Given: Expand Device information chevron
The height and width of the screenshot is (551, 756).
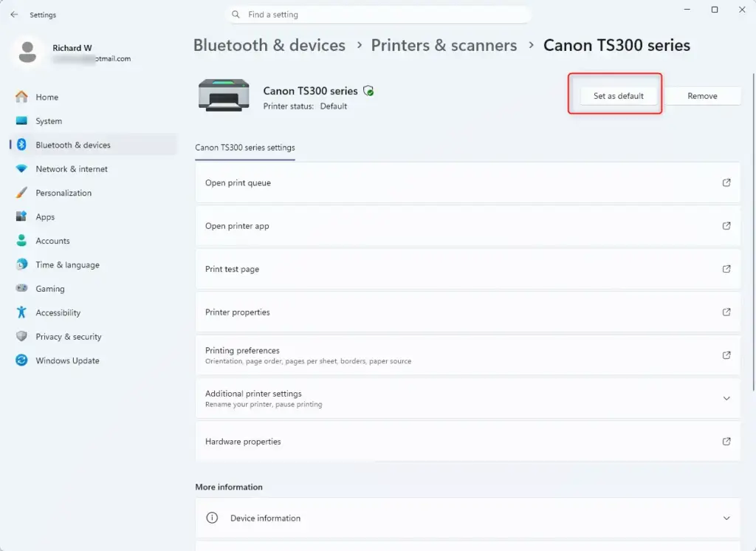Looking at the screenshot, I should point(726,519).
